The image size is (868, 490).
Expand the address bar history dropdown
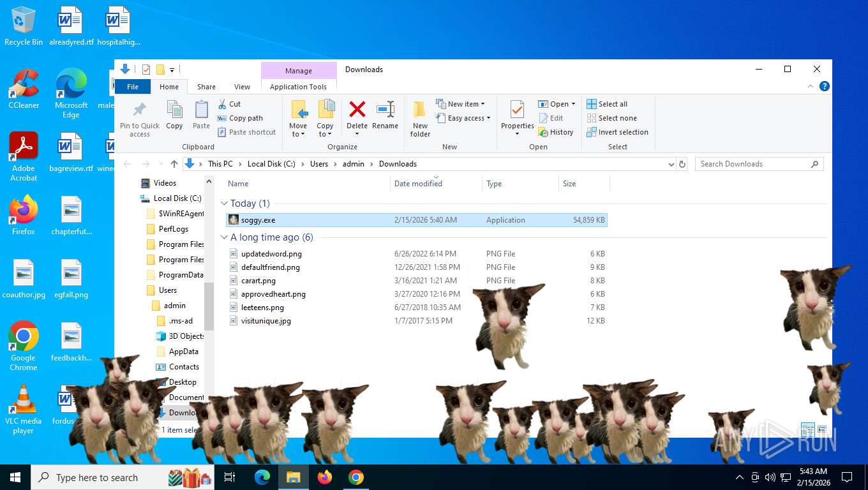point(671,164)
